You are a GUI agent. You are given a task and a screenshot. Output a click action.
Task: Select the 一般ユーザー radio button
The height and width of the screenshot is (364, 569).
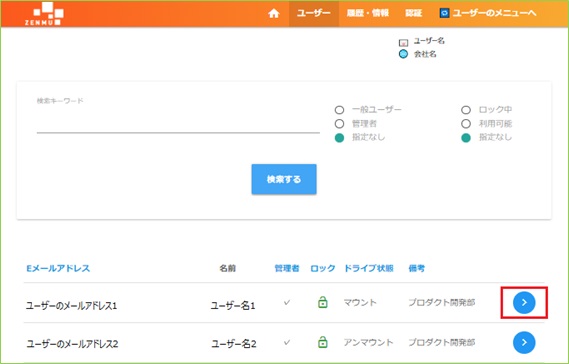[x=339, y=110]
